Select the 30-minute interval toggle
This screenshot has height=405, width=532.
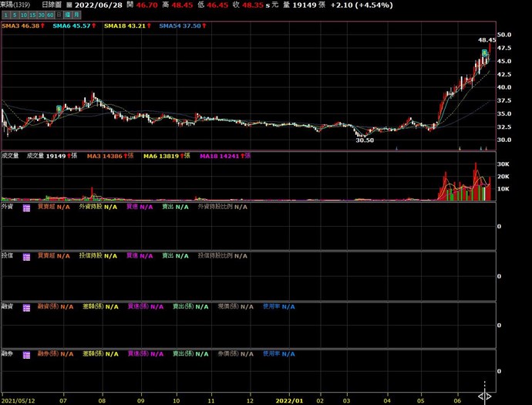(x=41, y=15)
